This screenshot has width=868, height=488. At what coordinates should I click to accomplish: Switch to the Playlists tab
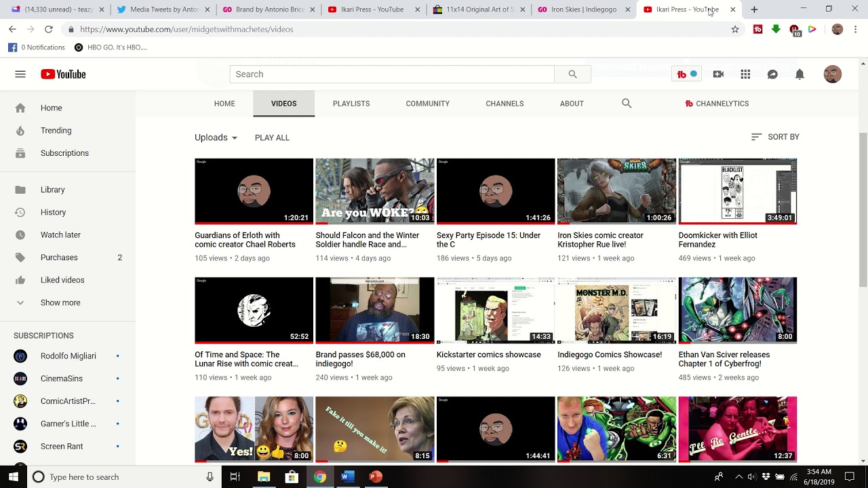click(351, 104)
